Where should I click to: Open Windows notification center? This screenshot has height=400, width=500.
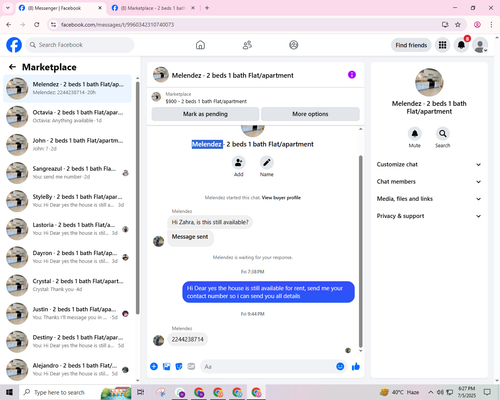(487, 392)
